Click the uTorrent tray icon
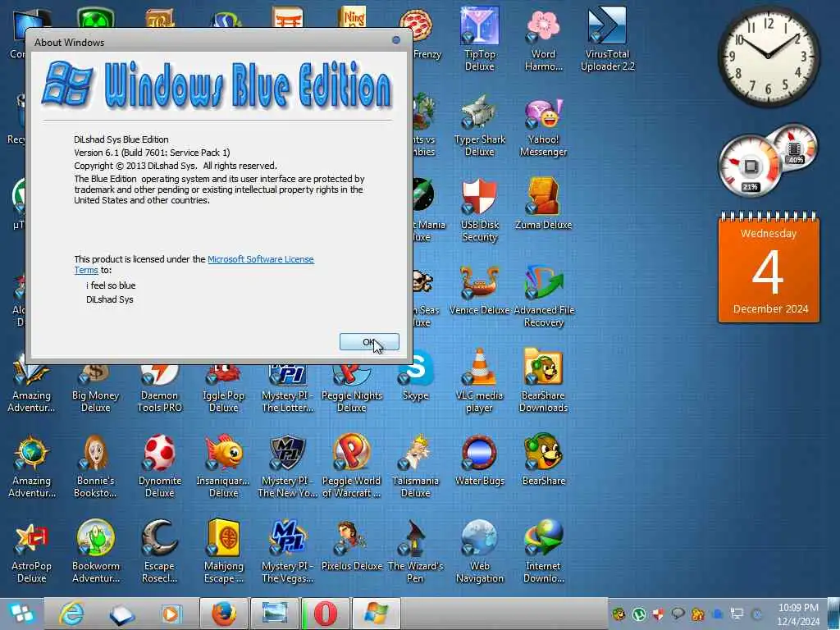 tap(638, 614)
